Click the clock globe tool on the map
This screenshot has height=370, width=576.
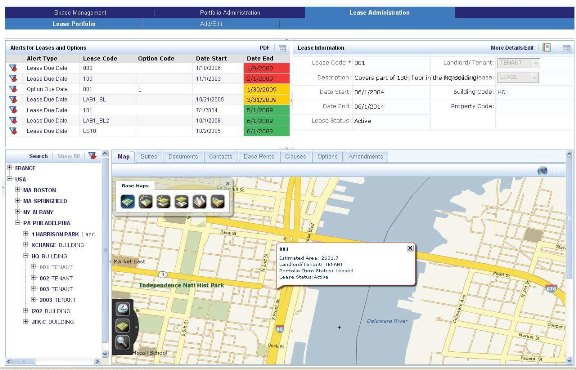(x=123, y=309)
